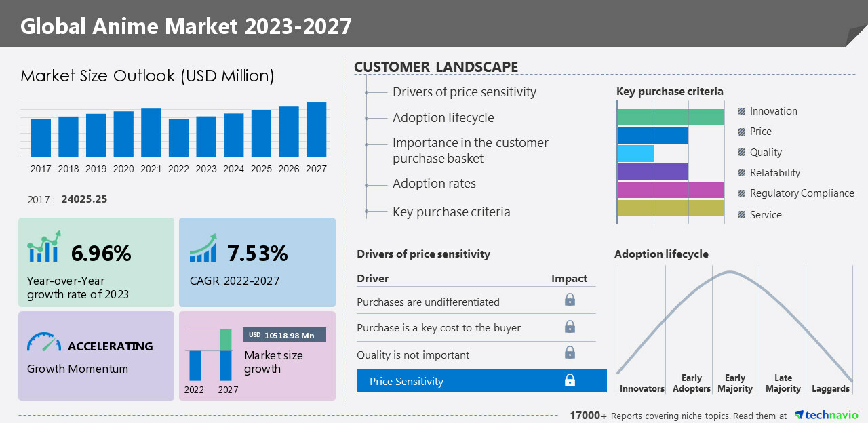Expand Importance in the customer purchase basket
868x423 pixels.
[470, 150]
